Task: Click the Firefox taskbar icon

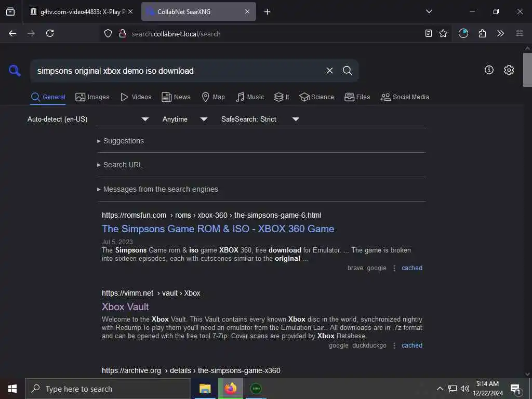Action: [230, 389]
